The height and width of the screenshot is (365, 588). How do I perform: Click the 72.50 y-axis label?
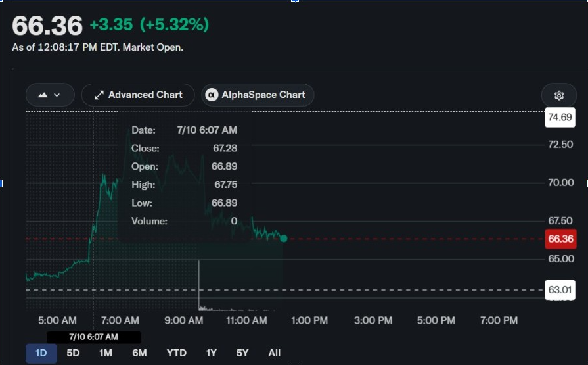[x=560, y=145]
